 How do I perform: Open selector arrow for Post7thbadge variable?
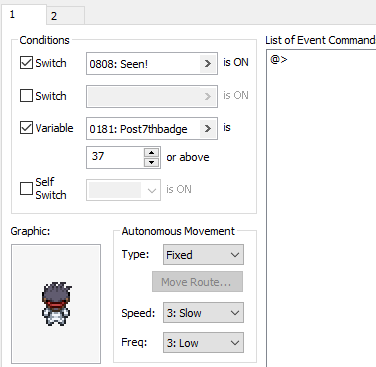(208, 128)
